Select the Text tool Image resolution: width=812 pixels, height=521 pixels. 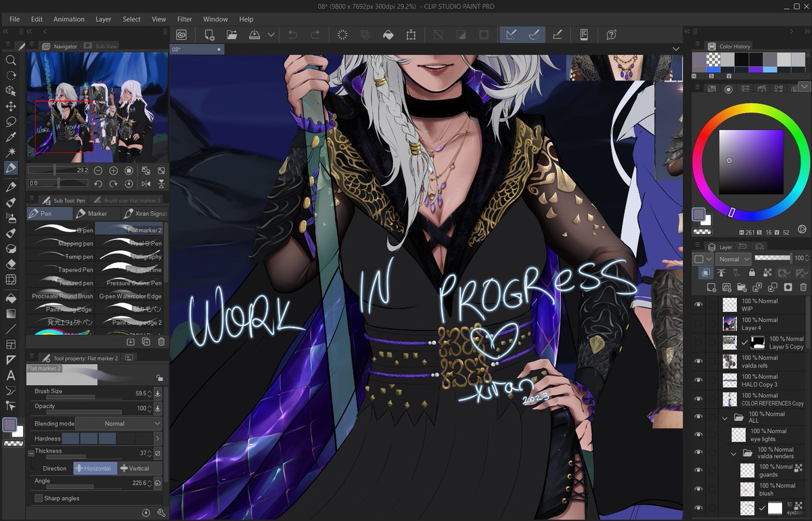[11, 375]
